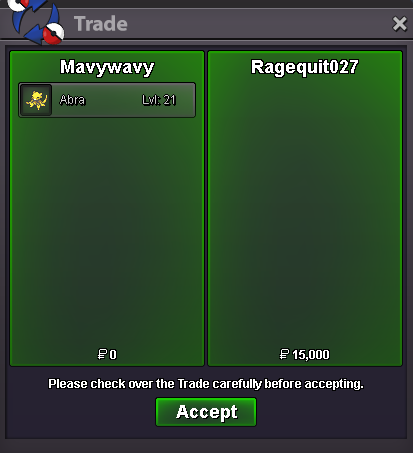This screenshot has height=453, width=413.
Task: Click the Mavywavy player name heading
Action: coord(107,67)
